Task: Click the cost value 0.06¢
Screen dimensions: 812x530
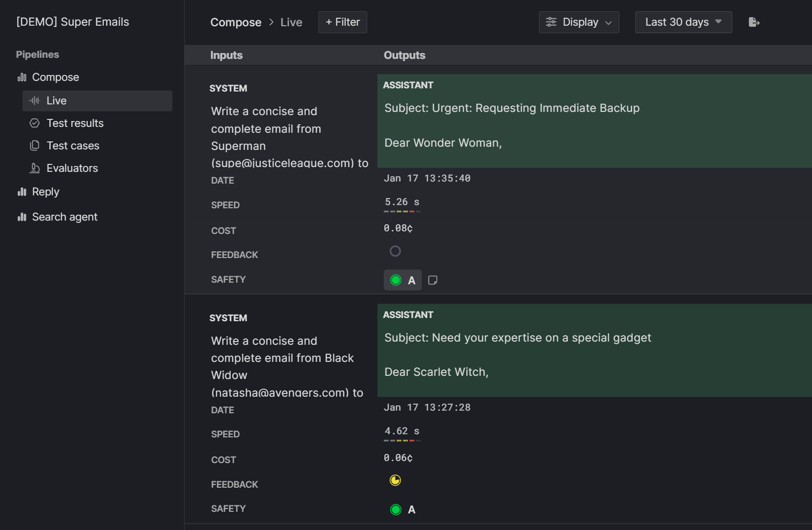Action: [x=398, y=458]
